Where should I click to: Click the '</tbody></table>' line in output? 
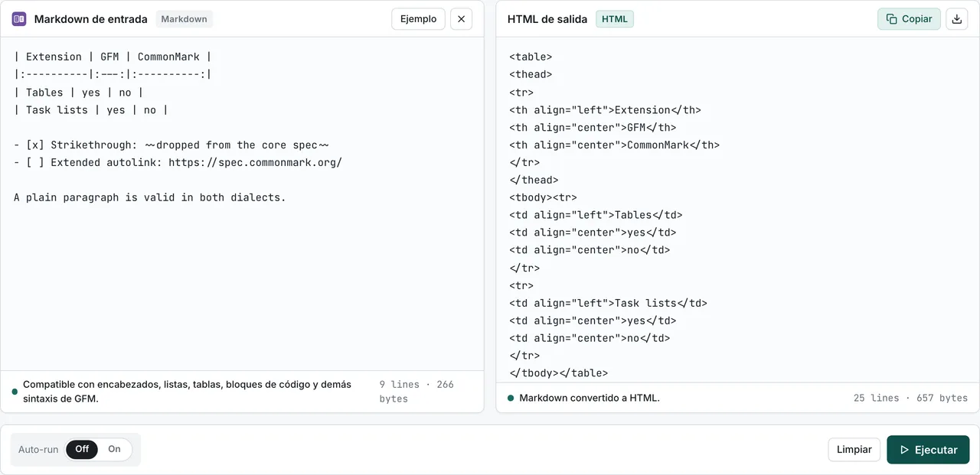[558, 373]
